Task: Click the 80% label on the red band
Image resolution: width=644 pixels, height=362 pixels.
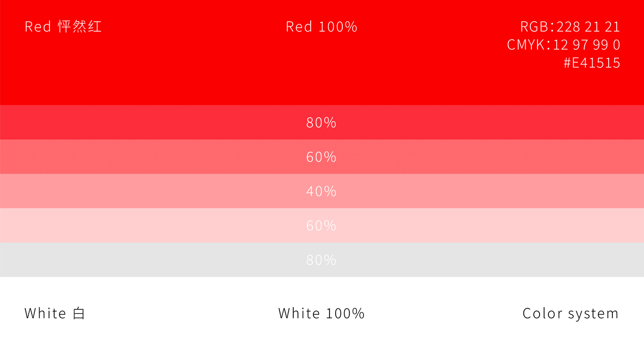Action: [321, 123]
